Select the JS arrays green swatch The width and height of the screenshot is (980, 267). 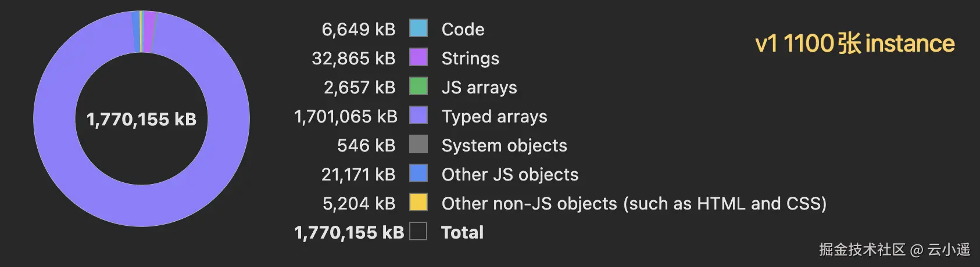pos(419,86)
